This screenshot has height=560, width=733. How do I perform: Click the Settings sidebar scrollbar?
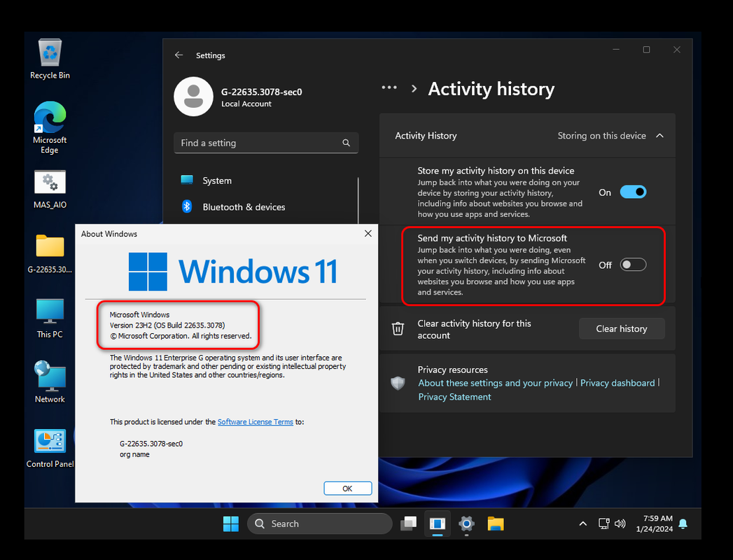click(x=358, y=201)
